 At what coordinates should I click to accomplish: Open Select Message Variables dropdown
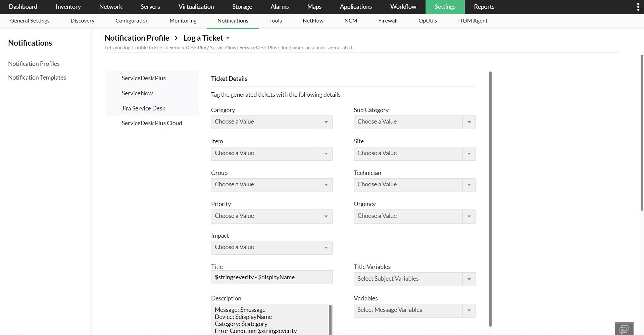pyautogui.click(x=414, y=310)
